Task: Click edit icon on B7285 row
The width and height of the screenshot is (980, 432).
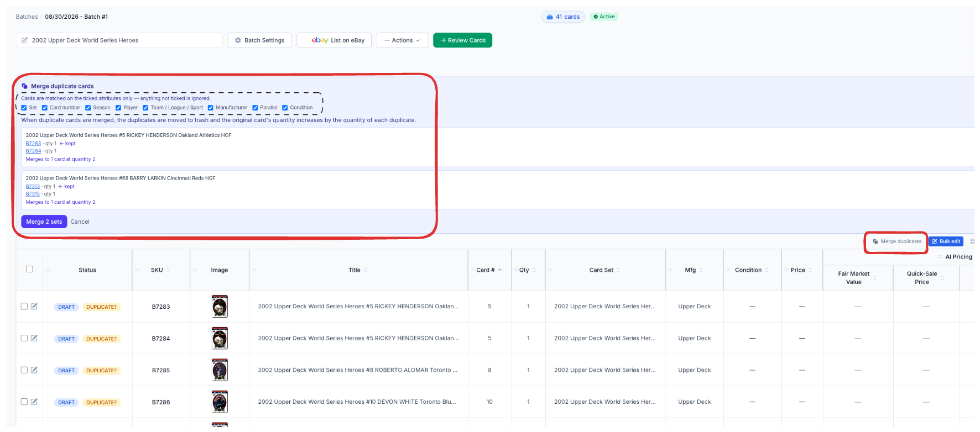Action: (x=34, y=370)
